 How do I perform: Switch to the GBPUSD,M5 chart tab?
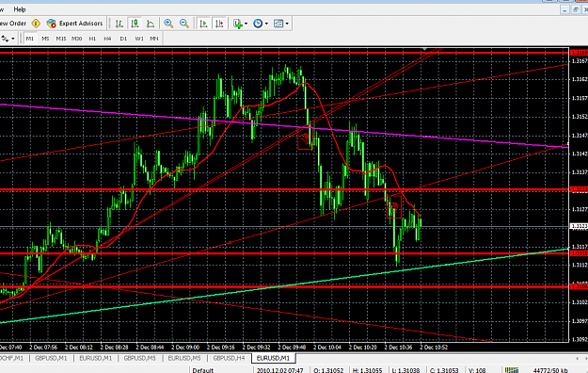click(x=139, y=358)
